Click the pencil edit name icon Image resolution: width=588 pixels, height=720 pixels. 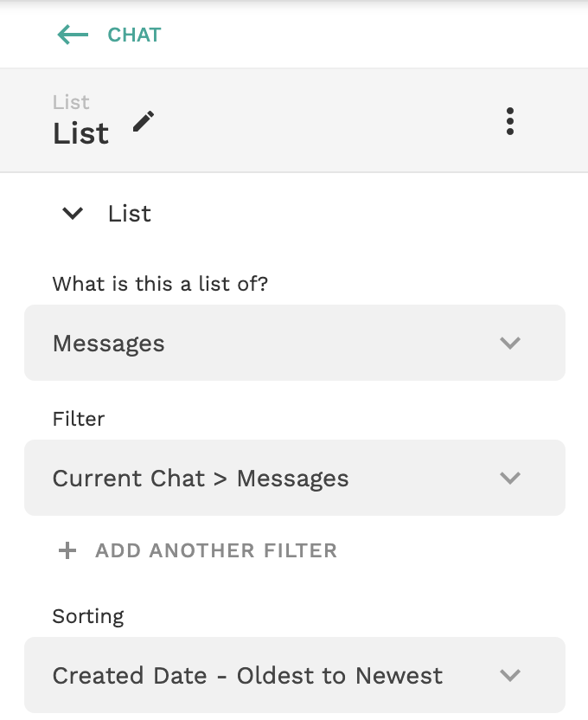coord(144,121)
